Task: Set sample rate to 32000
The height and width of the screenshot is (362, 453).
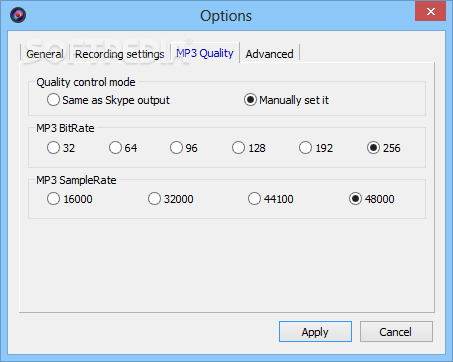Action: pyautogui.click(x=171, y=199)
